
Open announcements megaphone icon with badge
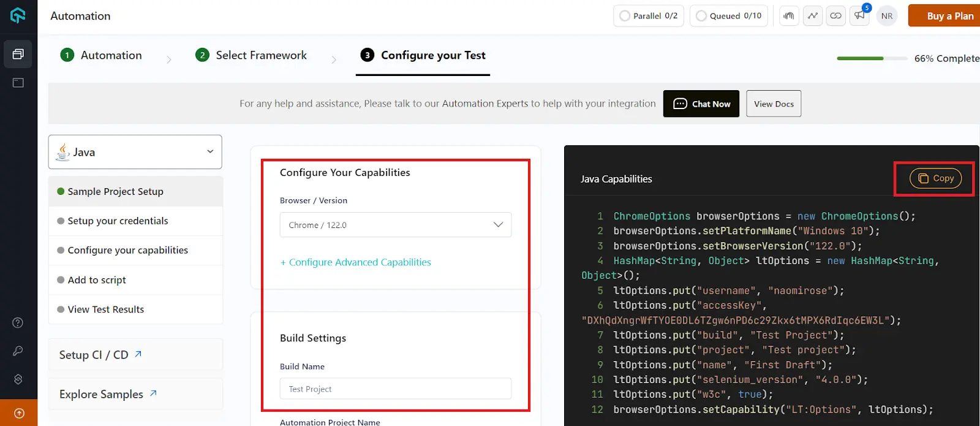click(x=860, y=16)
